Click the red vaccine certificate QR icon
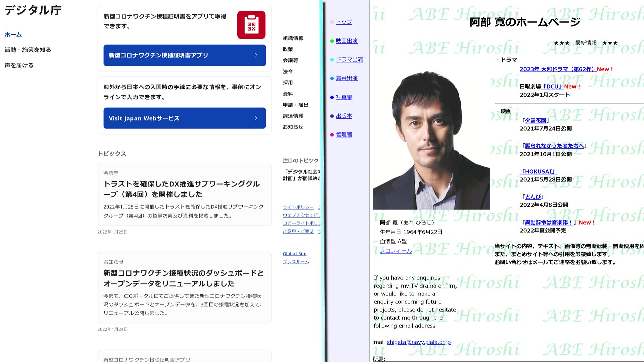 (251, 25)
